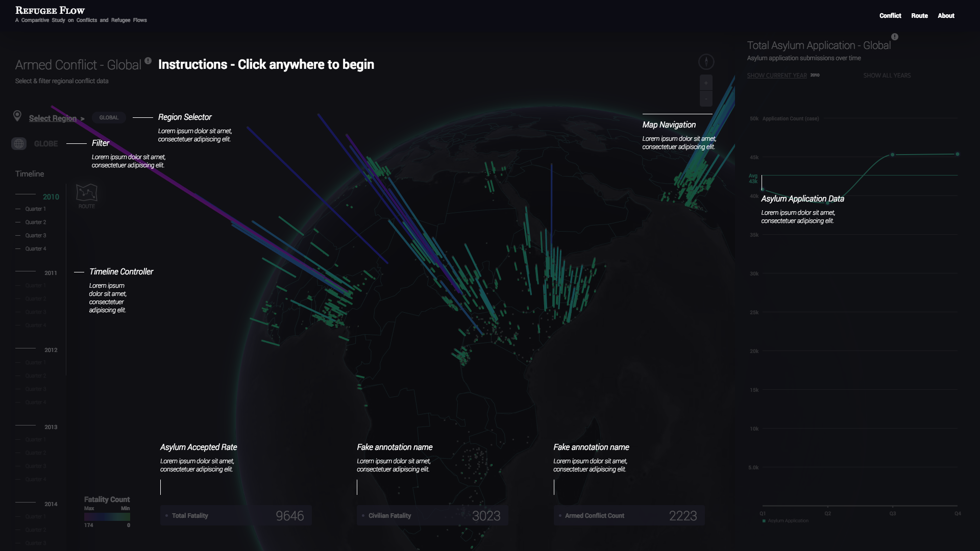Open the About page
The width and height of the screenshot is (980, 551).
coord(946,16)
